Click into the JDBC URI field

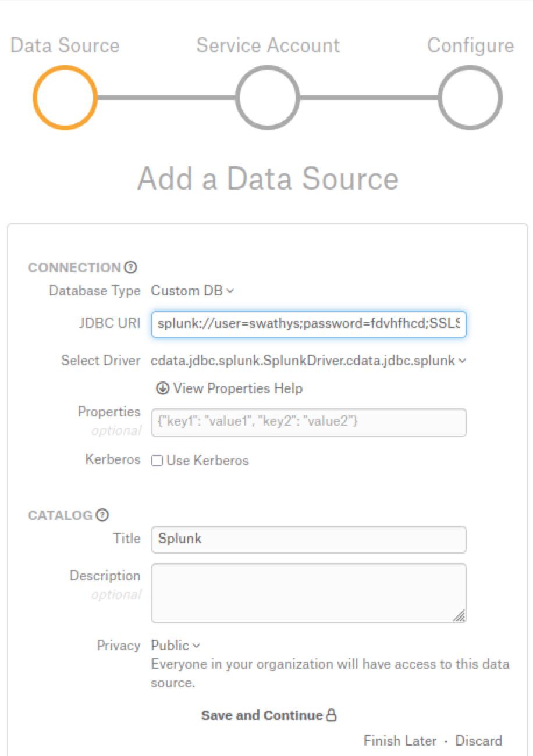pyautogui.click(x=308, y=324)
